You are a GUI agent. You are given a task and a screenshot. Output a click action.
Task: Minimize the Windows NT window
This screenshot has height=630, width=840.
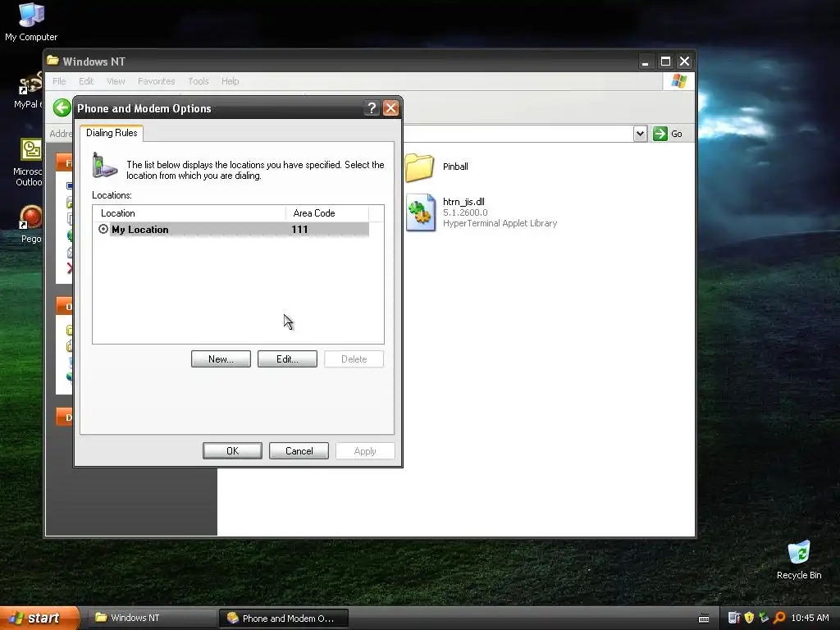pos(646,62)
